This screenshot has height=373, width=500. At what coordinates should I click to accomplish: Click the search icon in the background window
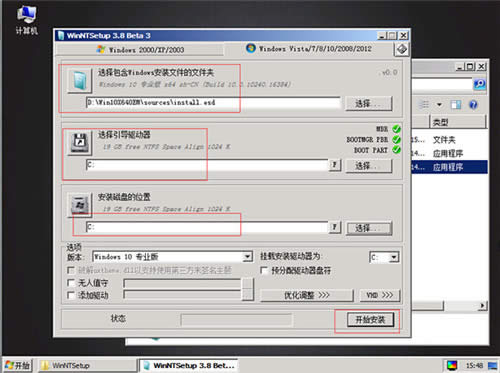click(x=480, y=84)
